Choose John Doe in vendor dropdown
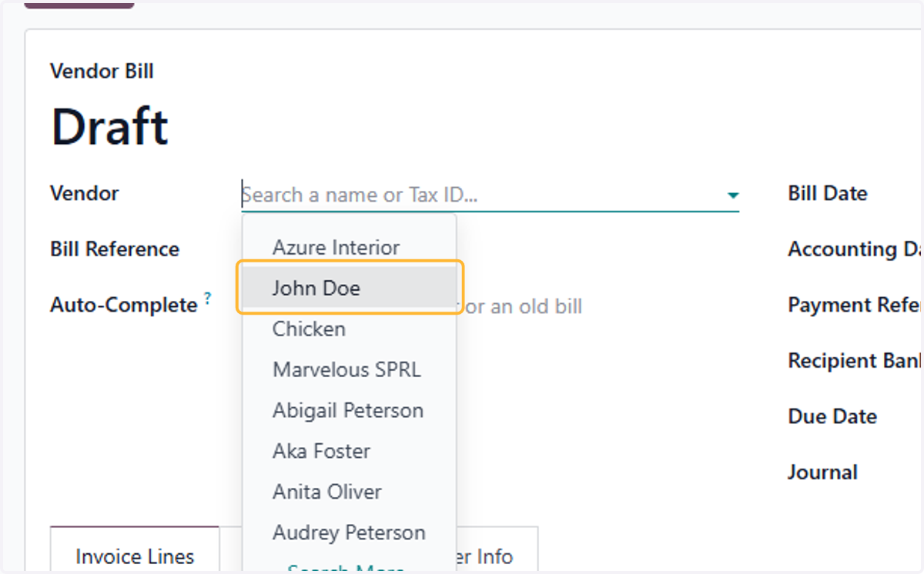 pyautogui.click(x=350, y=289)
